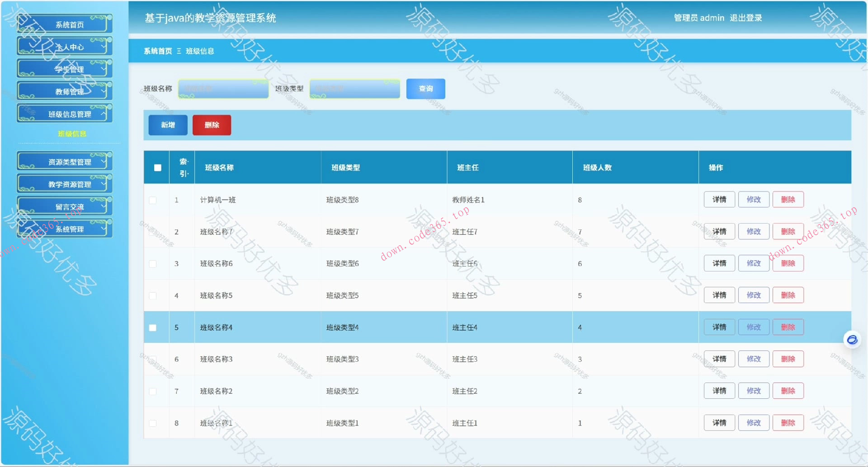Expand the 系统管理 sidebar menu
This screenshot has height=467, width=868.
65,229
